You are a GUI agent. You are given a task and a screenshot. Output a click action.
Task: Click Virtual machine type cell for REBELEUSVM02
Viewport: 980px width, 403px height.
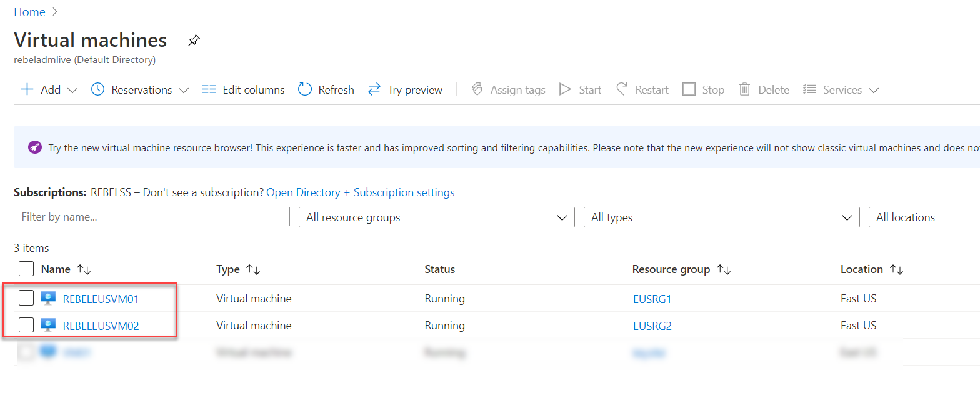tap(254, 326)
